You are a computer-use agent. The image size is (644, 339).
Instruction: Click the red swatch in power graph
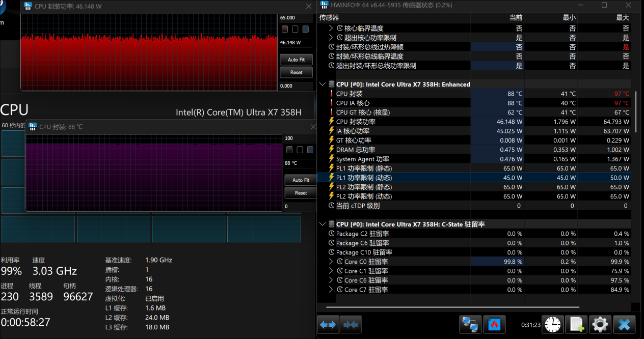tap(285, 29)
